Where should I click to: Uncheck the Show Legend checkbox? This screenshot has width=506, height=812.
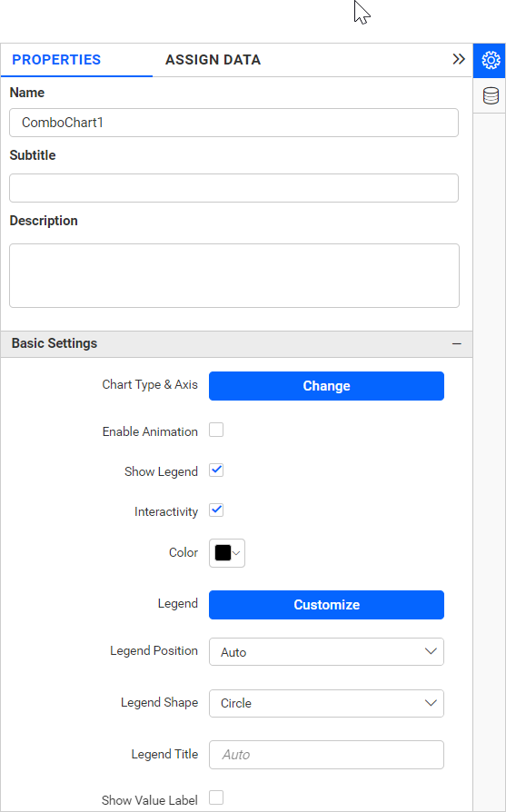[216, 470]
